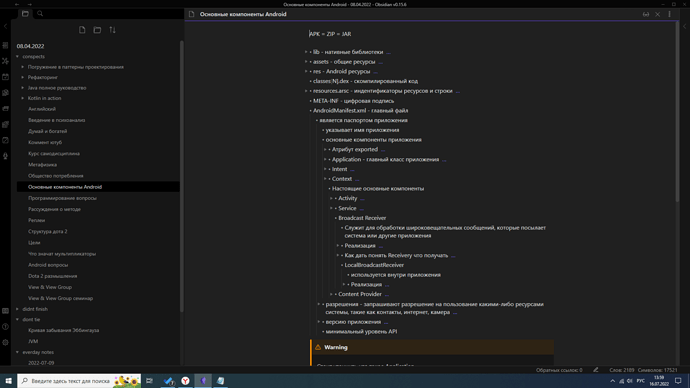
Task: Expand the Intent bullet
Action: point(325,169)
